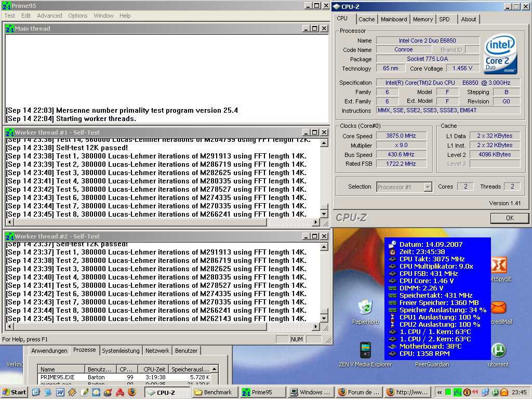Switch to Prime95 taskbar button
This screenshot has width=532, height=399.
coord(262,392)
